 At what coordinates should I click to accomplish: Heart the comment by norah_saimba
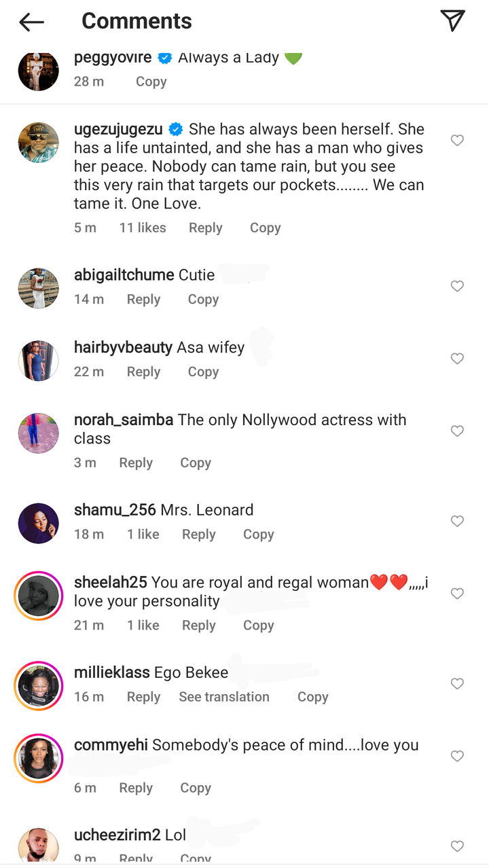point(458,431)
